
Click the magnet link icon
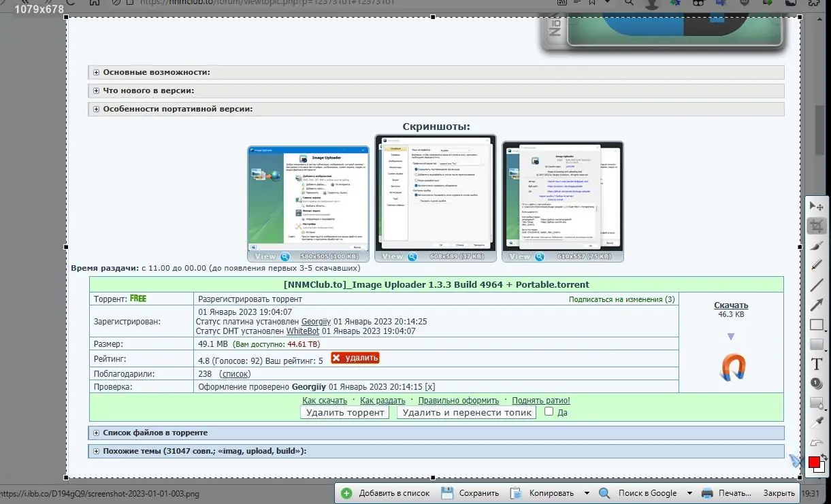coord(732,367)
